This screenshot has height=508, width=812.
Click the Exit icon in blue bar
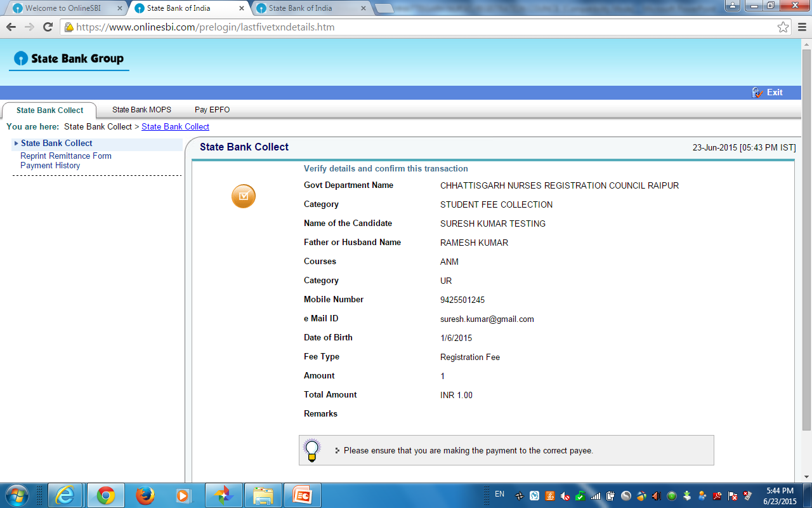coord(757,93)
